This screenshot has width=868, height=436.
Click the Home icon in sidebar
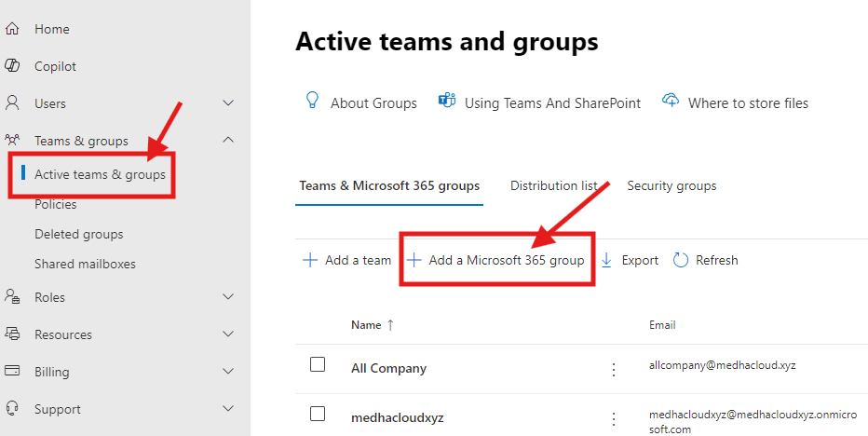click(x=12, y=29)
